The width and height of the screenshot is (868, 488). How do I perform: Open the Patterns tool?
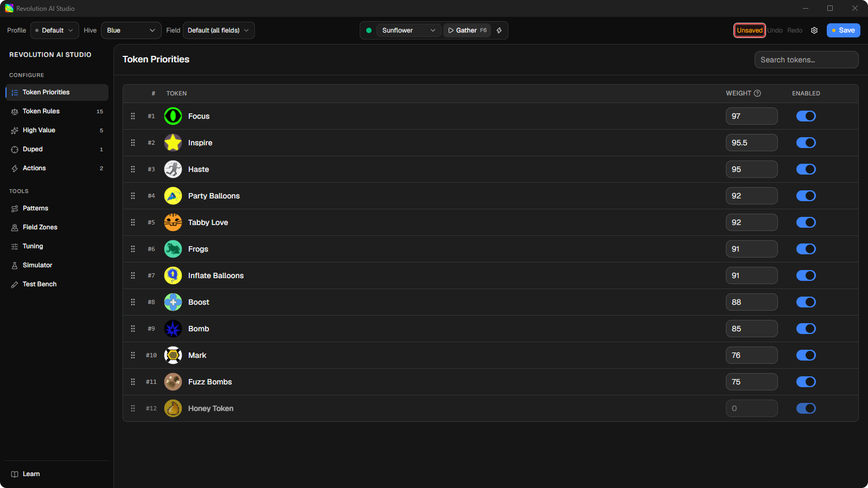[57, 208]
